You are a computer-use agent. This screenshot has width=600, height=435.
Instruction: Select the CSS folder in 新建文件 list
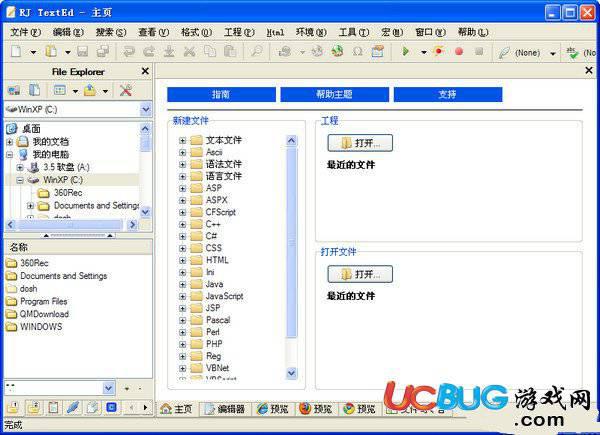tap(214, 248)
